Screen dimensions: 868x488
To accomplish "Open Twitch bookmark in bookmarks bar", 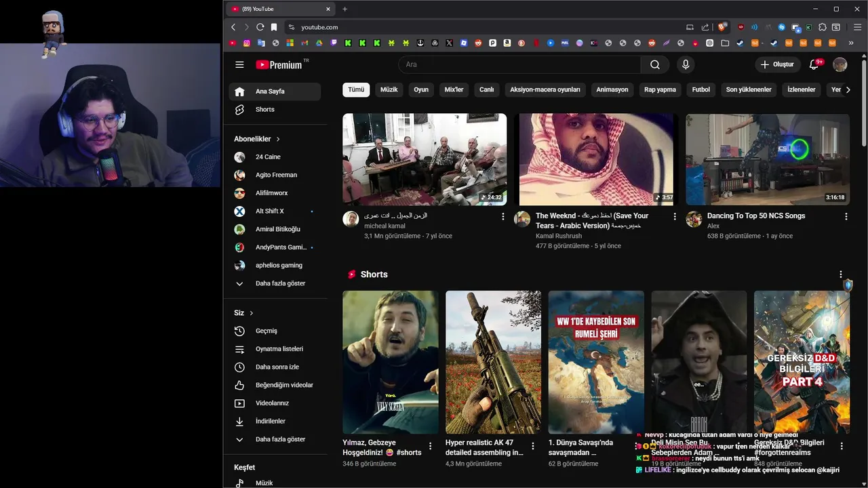I will point(334,43).
